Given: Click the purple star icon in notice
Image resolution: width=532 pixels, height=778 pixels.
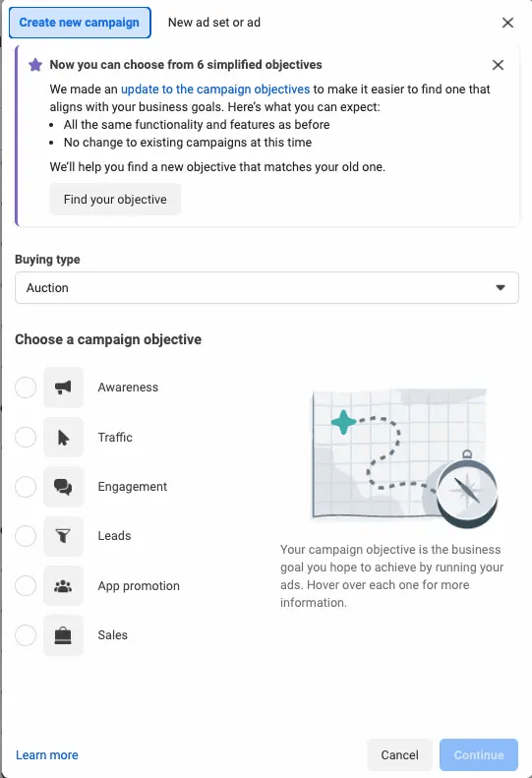Looking at the screenshot, I should coord(35,65).
